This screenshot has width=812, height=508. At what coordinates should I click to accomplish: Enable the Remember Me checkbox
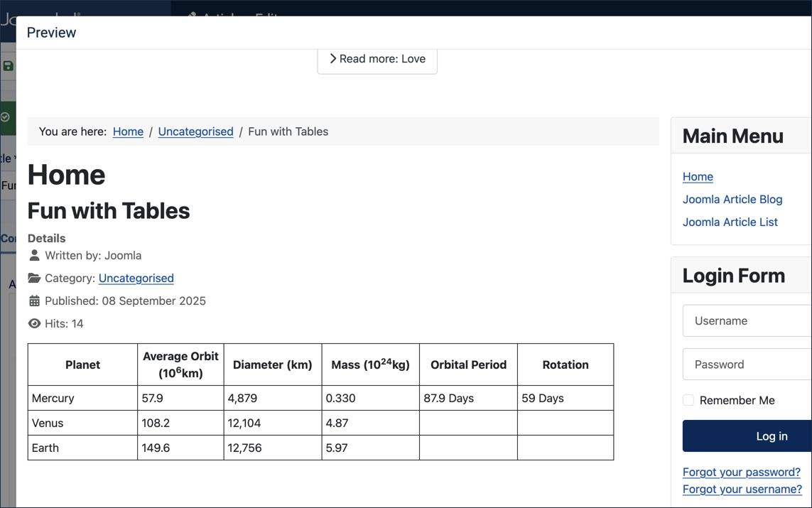coord(688,400)
